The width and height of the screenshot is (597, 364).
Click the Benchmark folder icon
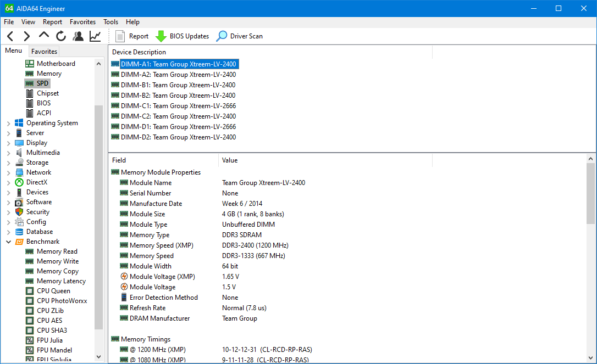coord(19,242)
